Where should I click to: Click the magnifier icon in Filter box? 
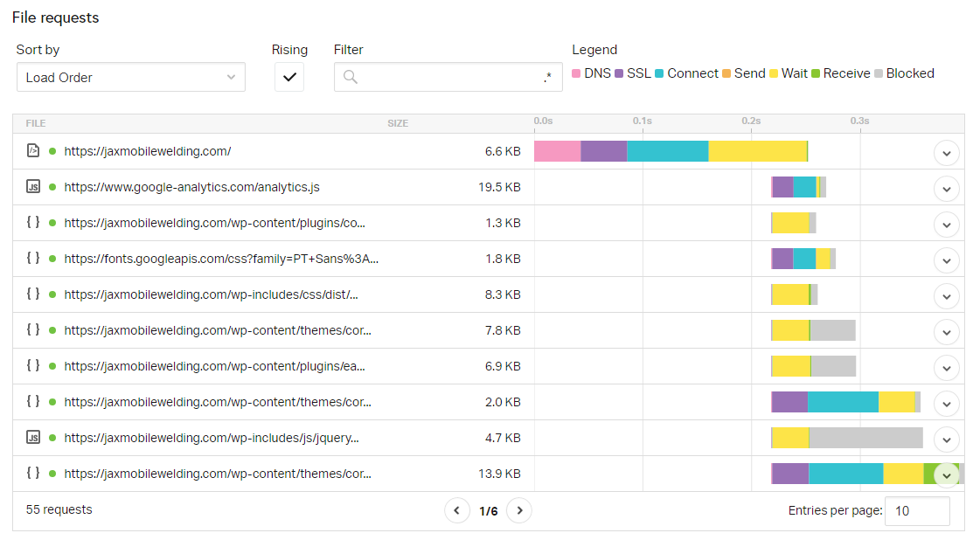pyautogui.click(x=351, y=77)
